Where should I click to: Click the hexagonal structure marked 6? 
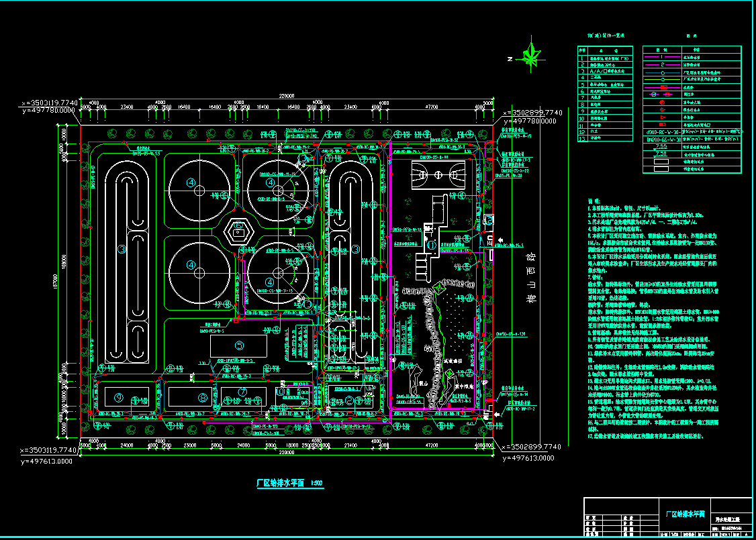238,233
